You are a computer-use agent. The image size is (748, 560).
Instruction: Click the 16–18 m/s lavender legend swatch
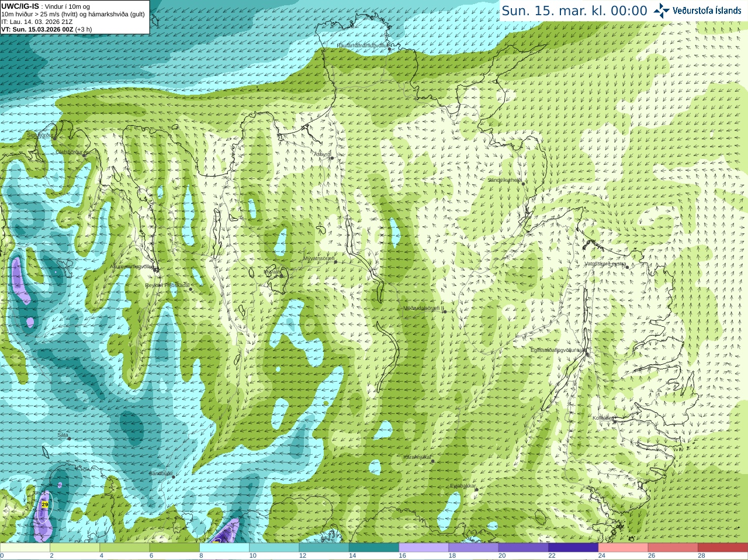[424, 548]
